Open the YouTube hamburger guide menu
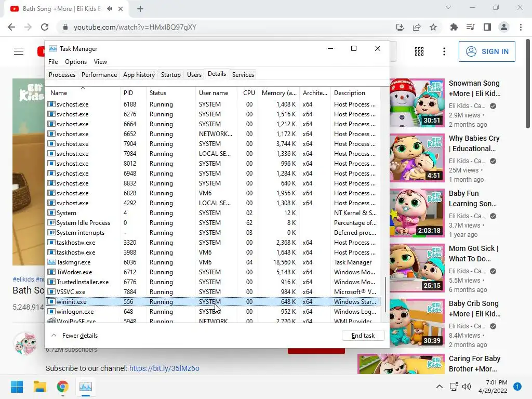 [19, 51]
